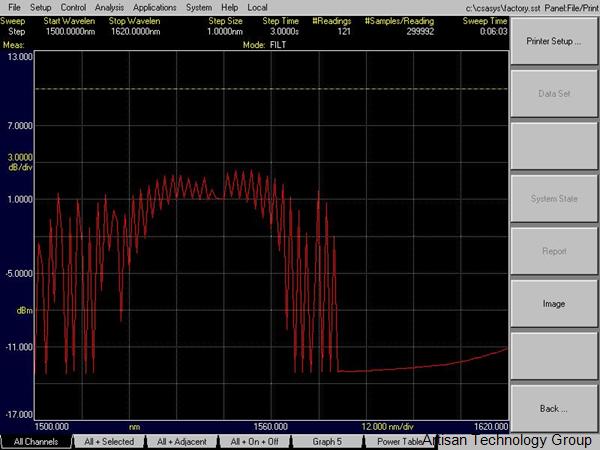
Task: Open the Setup menu
Action: 40,7
